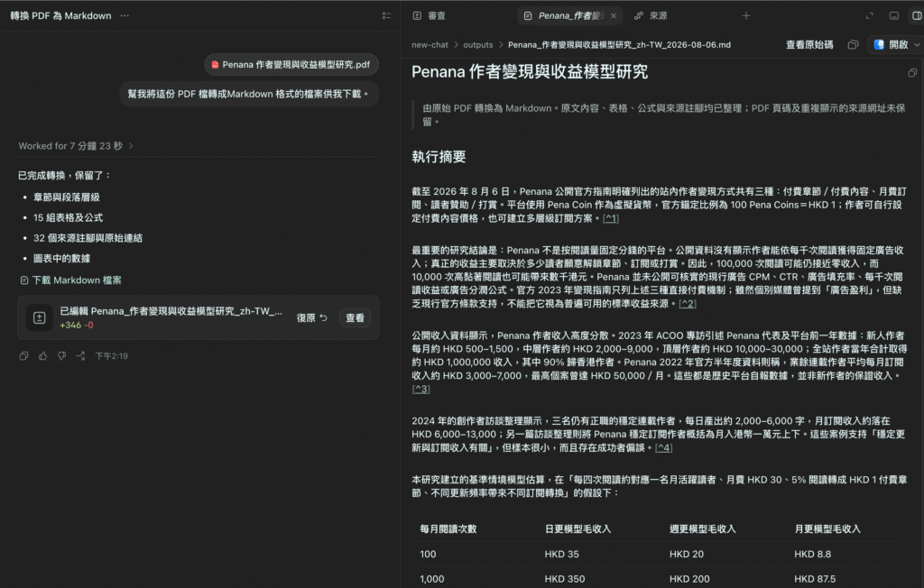Screen dimensions: 924x588
Task: Expand the panel to full screen
Action: 869,16
